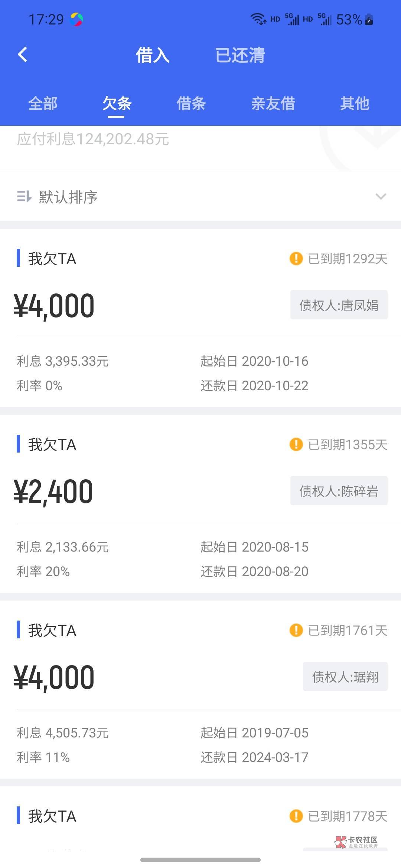
Task: Tap the Wi-Fi status icon
Action: point(258,19)
